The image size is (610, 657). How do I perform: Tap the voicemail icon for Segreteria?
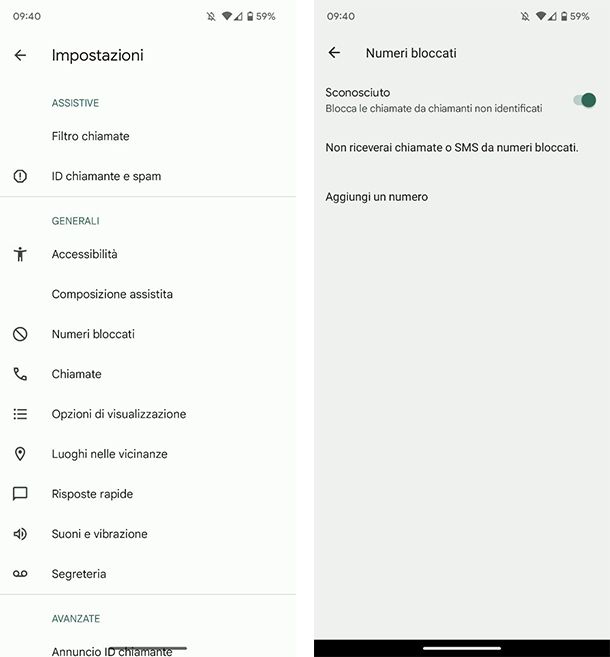click(20, 574)
